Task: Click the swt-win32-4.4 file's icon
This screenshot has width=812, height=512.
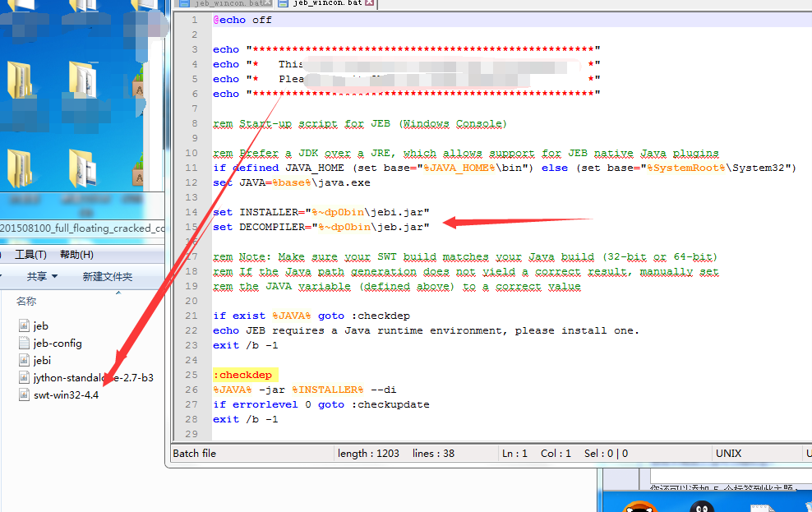Action: [24, 394]
